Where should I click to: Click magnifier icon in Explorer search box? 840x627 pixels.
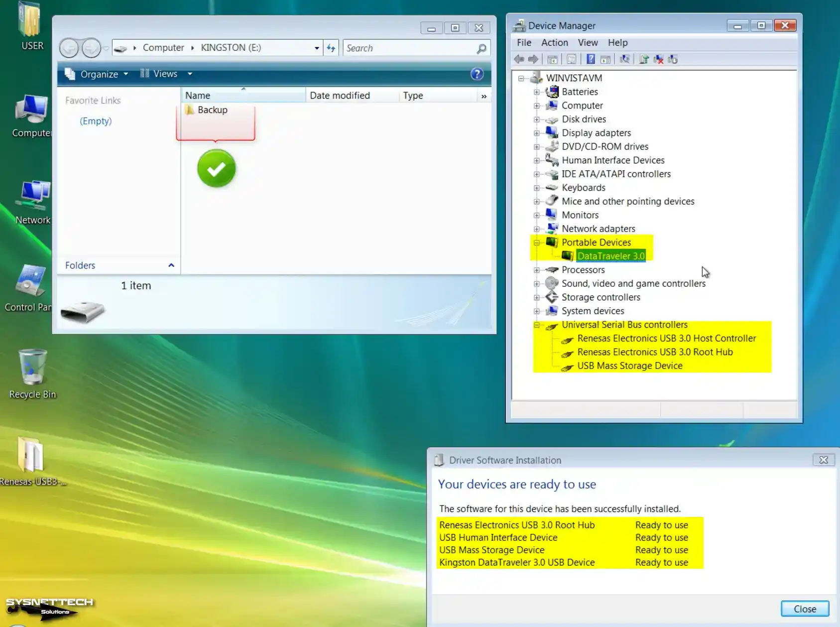pyautogui.click(x=481, y=48)
